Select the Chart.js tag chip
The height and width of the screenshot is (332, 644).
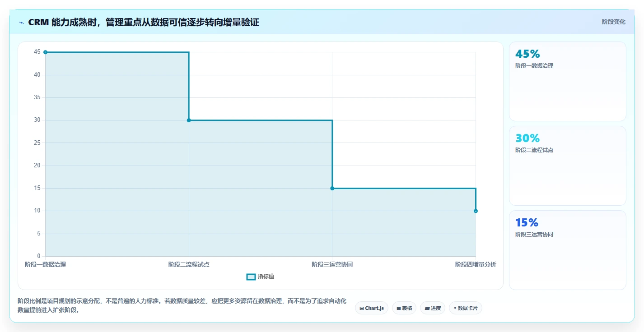(x=372, y=308)
